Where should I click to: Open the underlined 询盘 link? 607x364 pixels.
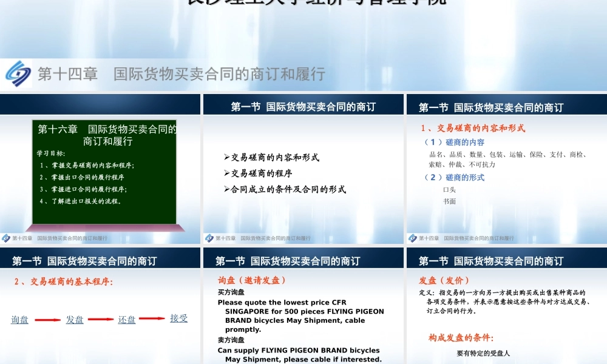(x=19, y=319)
